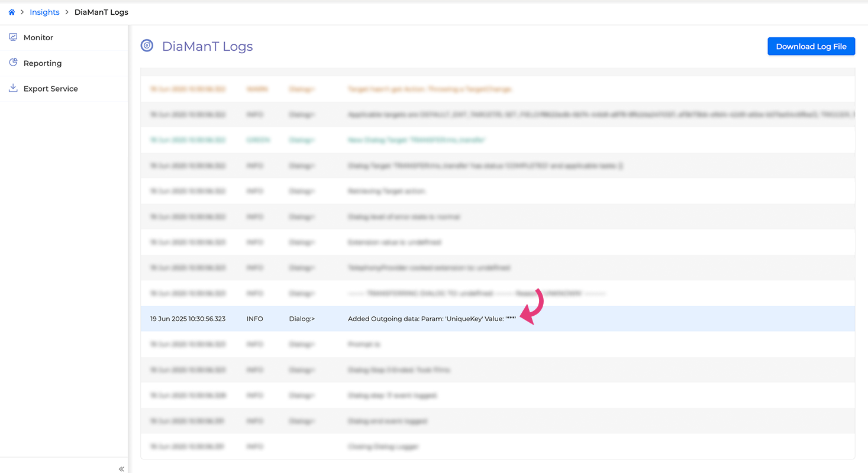This screenshot has height=473, width=868.
Task: Select Reporting in the sidebar menu
Action: pos(43,63)
